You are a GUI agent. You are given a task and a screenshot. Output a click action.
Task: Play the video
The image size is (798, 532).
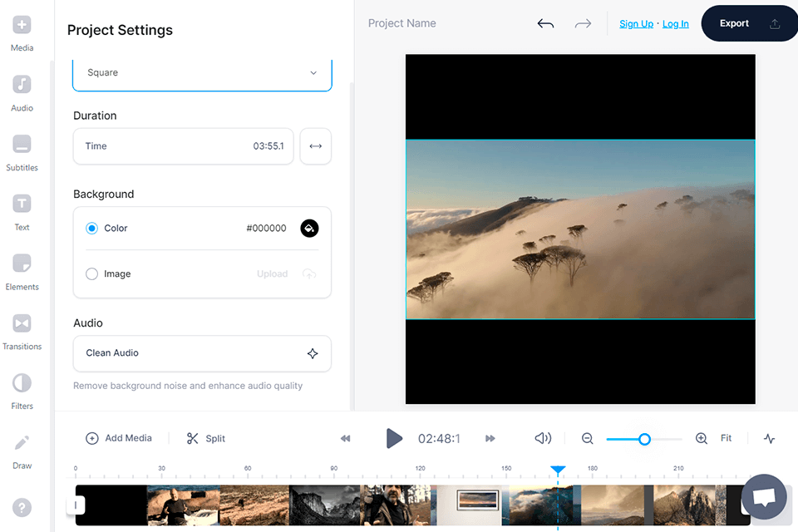pyautogui.click(x=394, y=438)
